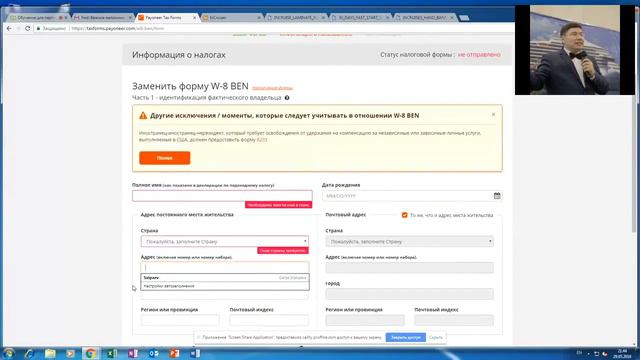Open Excel from the taskbar
The image size is (640, 360).
(111, 353)
